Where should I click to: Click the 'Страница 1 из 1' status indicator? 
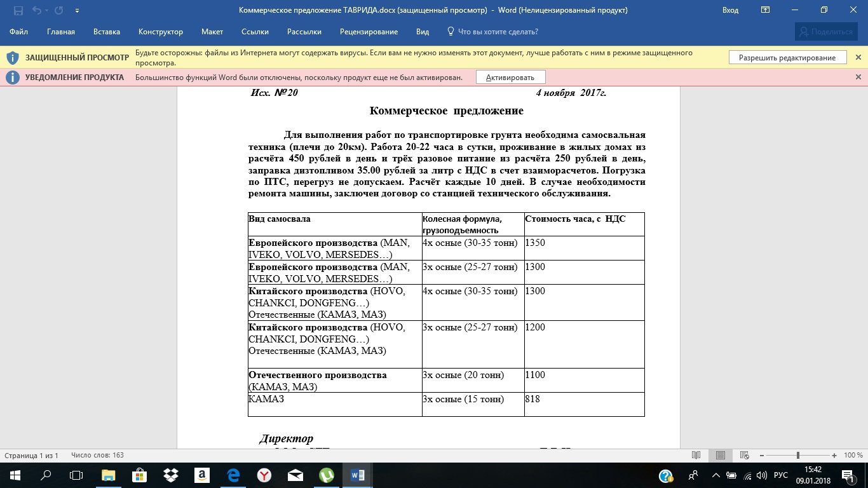[32, 456]
